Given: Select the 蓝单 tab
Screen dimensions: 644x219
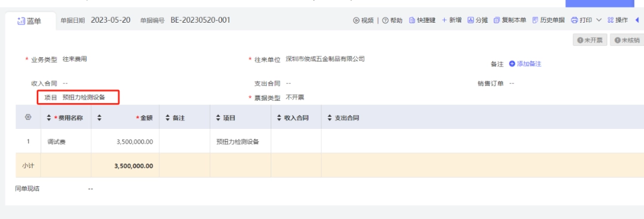Looking at the screenshot, I should coord(30,21).
